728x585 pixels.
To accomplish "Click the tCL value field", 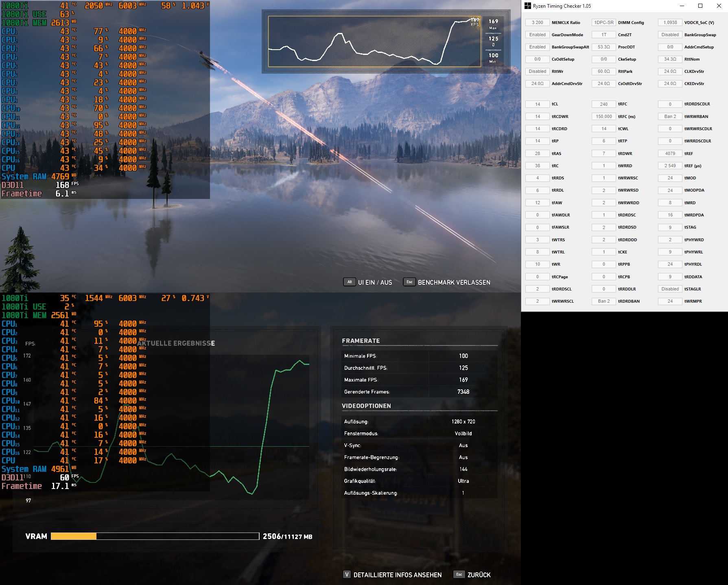I will click(538, 104).
